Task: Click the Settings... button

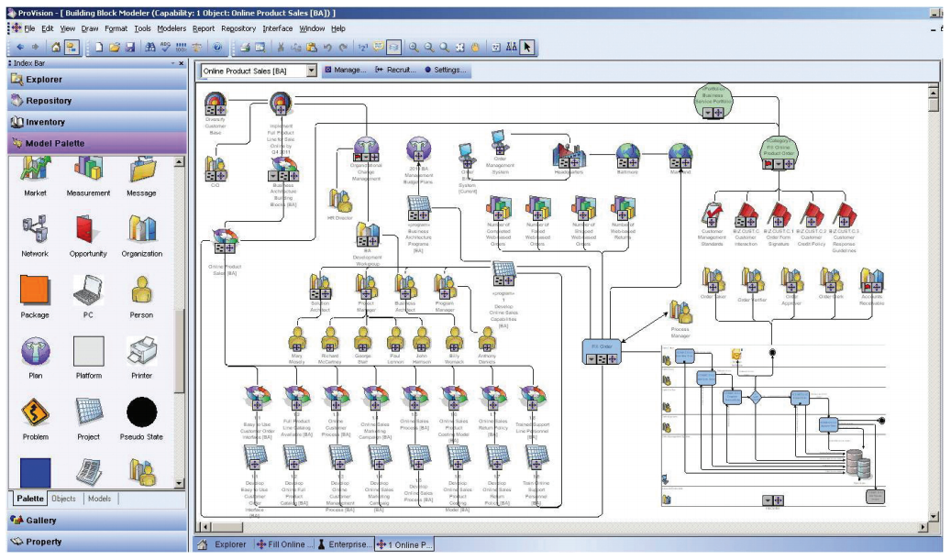Action: 445,71
